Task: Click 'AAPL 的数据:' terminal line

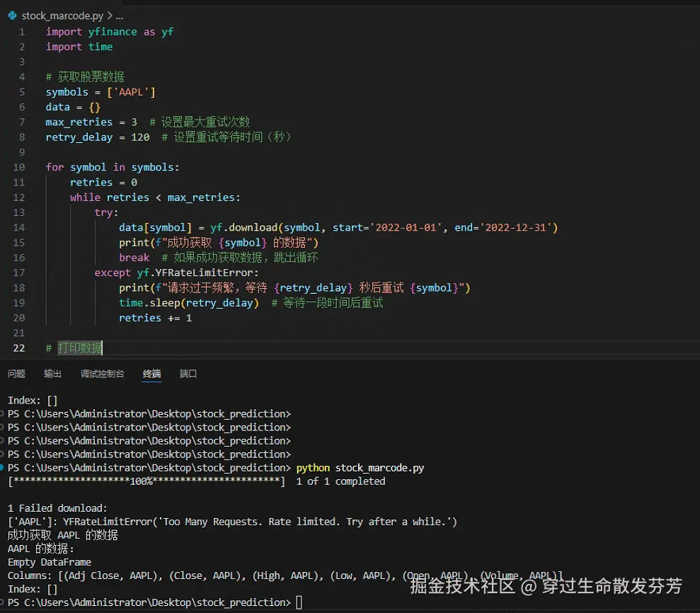Action: pyautogui.click(x=41, y=549)
